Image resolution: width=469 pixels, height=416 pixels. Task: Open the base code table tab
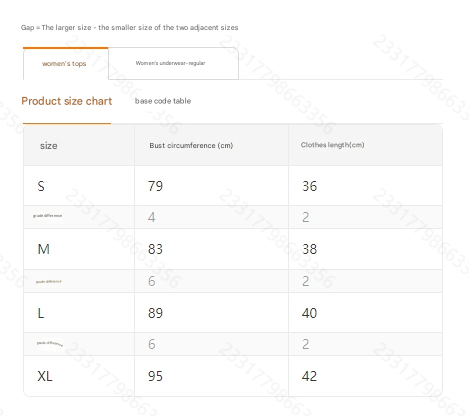[x=163, y=101]
